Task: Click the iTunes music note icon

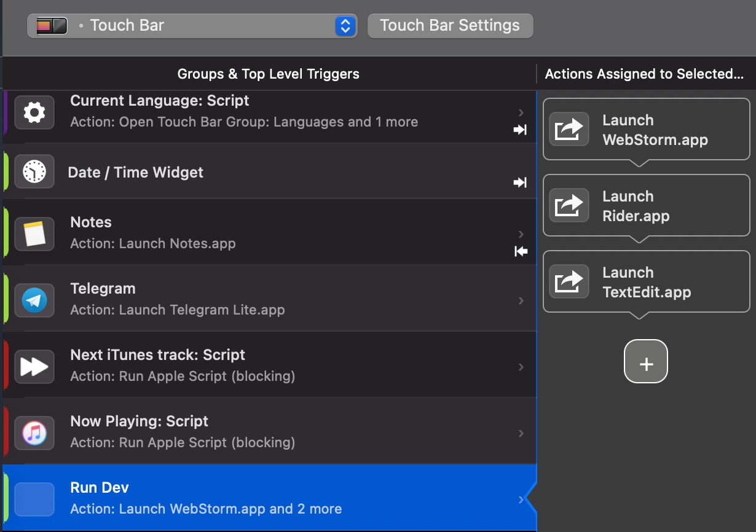Action: [34, 432]
